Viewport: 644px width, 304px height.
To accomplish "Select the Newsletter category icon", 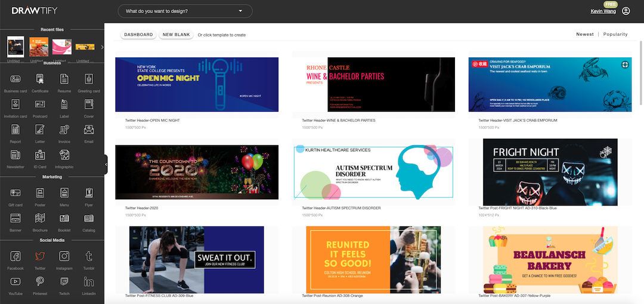I will pos(15,155).
